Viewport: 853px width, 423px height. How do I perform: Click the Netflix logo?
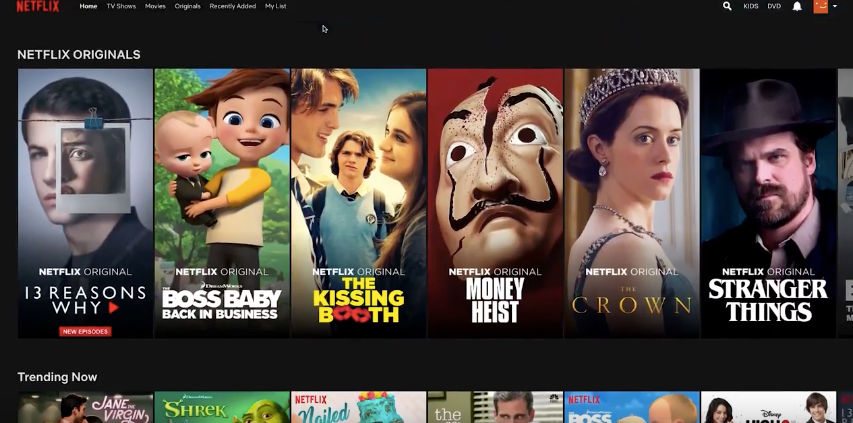[38, 7]
